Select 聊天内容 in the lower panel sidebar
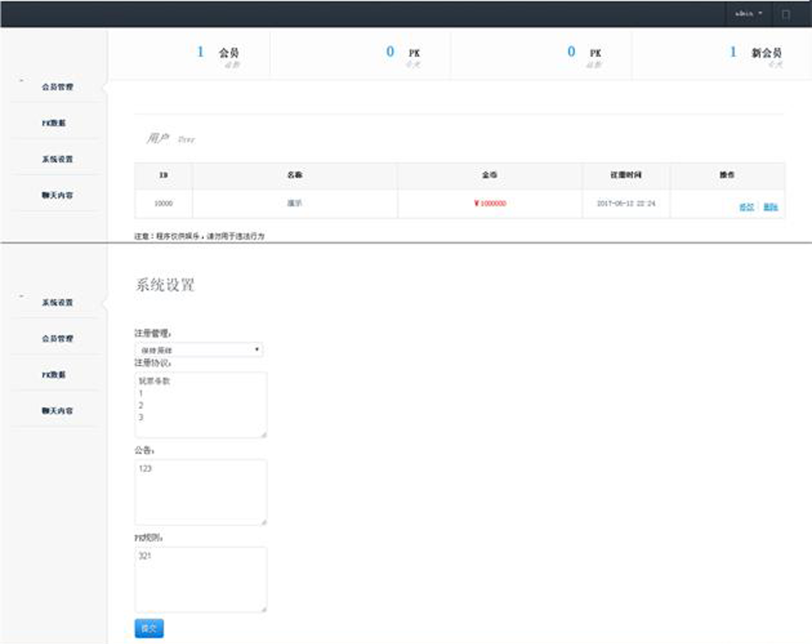812x644 pixels. pos(58,411)
